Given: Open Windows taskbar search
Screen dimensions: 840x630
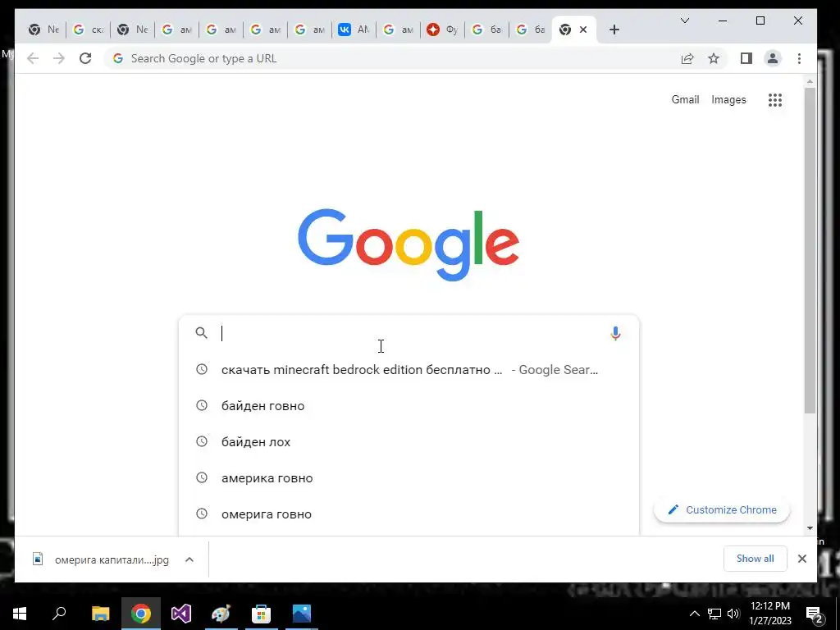Looking at the screenshot, I should [x=59, y=614].
